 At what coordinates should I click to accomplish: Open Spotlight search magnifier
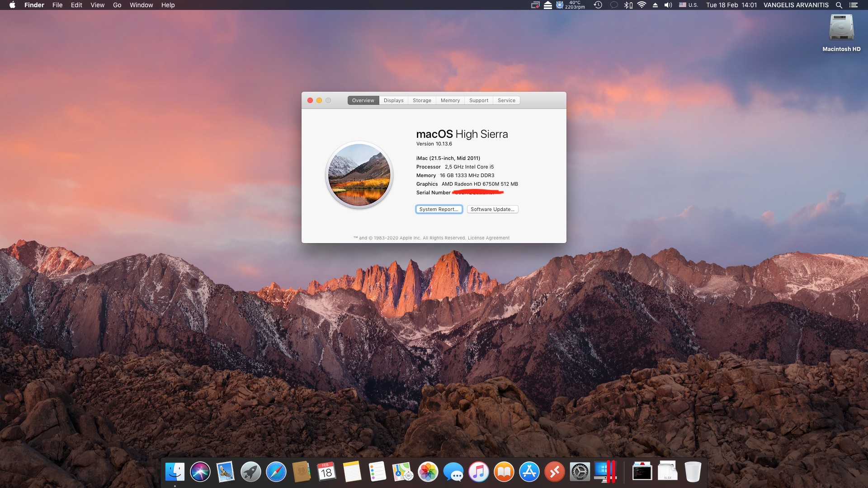coord(839,5)
